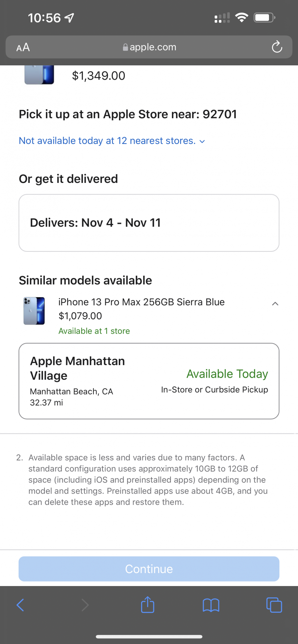Show all open tabs icon
Screen dimensions: 298x644
(x=274, y=605)
